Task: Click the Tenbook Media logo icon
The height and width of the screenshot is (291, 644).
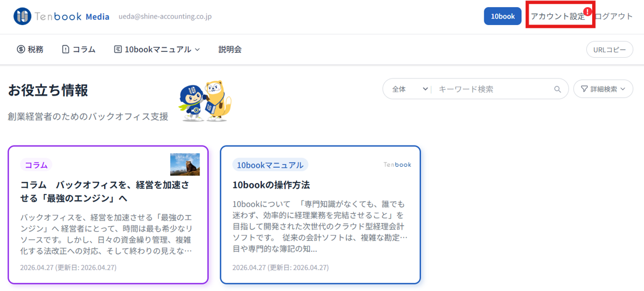Action: [22, 16]
